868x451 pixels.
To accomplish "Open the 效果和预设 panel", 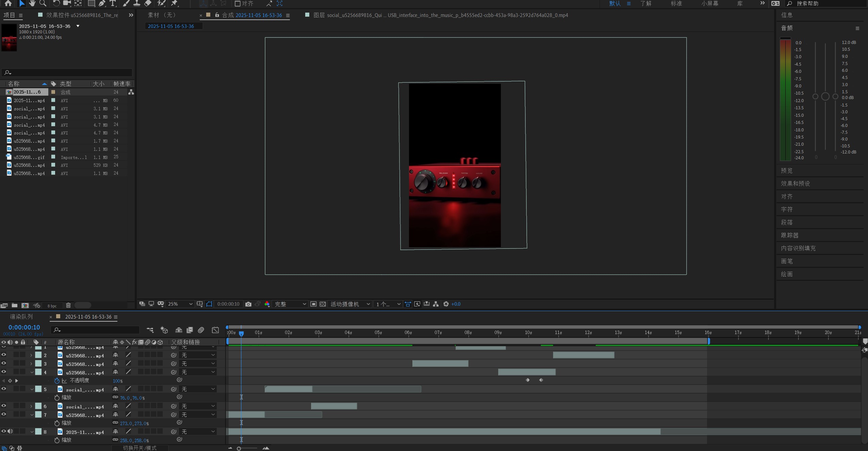I will 795,183.
